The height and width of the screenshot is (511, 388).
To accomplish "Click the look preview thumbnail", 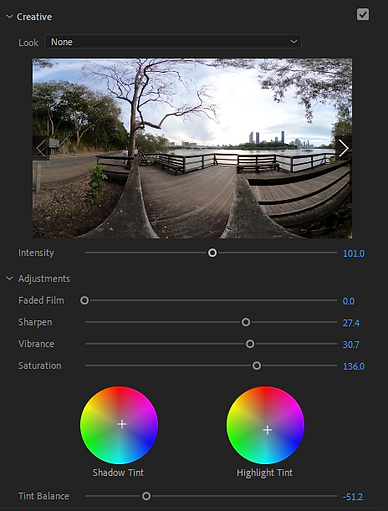I will click(192, 148).
